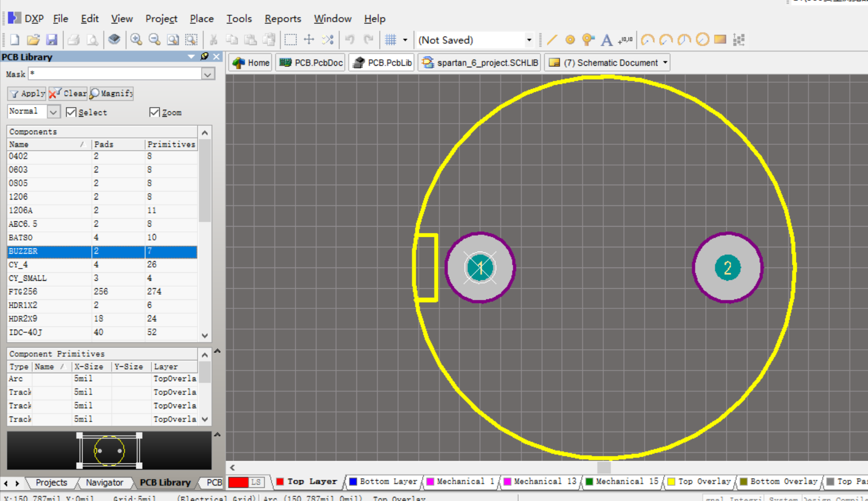Create a new document with toolbar icon
The width and height of the screenshot is (868, 501).
(x=15, y=40)
